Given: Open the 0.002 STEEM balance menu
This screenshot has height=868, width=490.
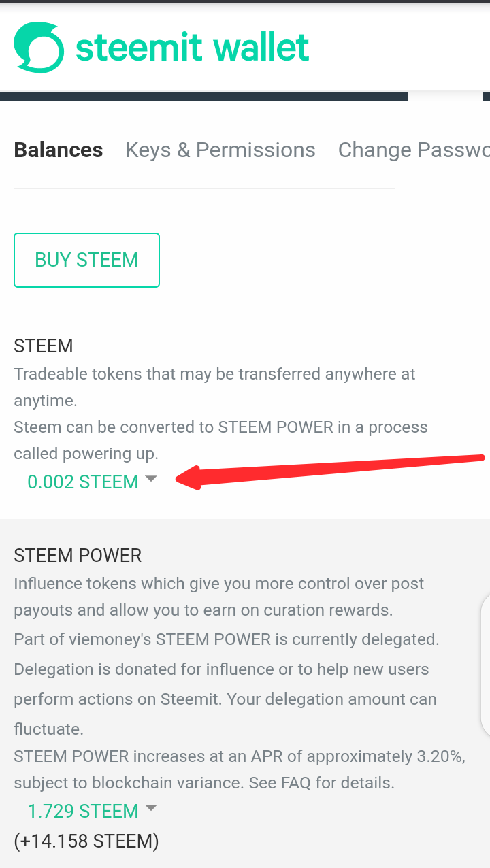Looking at the screenshot, I should (83, 482).
